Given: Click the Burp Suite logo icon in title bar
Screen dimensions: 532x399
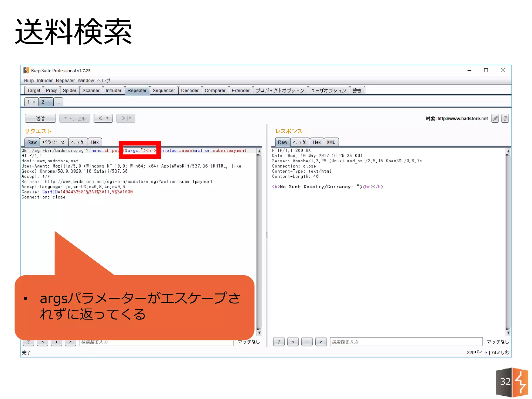Looking at the screenshot, I should pyautogui.click(x=26, y=70).
